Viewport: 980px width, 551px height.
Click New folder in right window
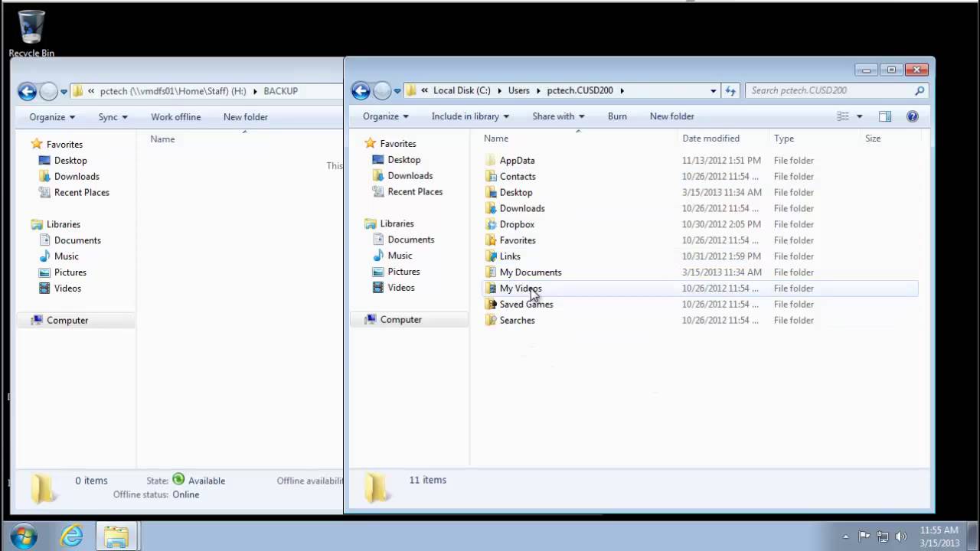click(671, 116)
